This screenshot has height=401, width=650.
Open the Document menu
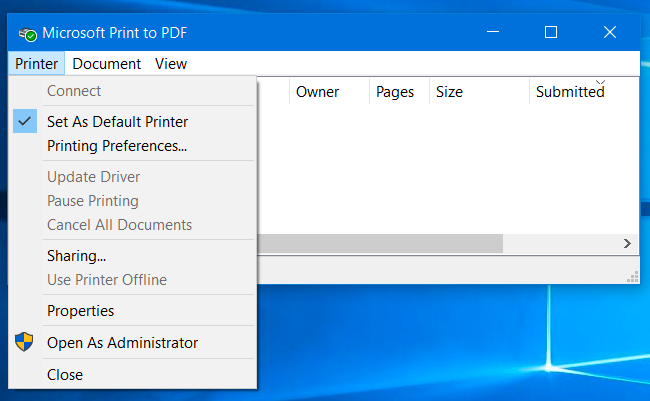click(x=107, y=63)
